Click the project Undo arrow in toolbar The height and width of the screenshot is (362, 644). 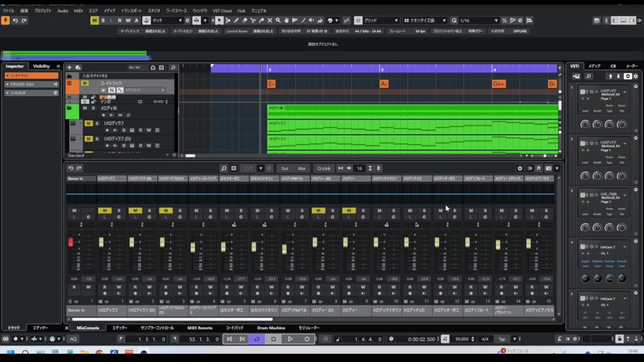(15, 20)
